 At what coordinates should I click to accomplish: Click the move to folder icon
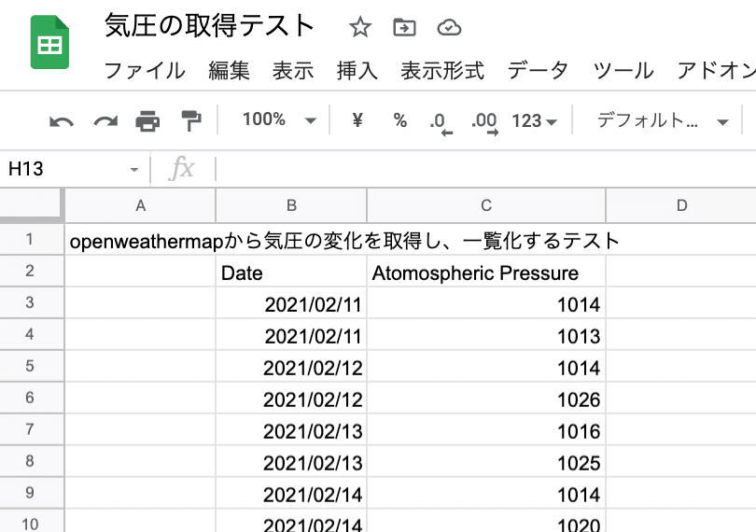(x=404, y=27)
